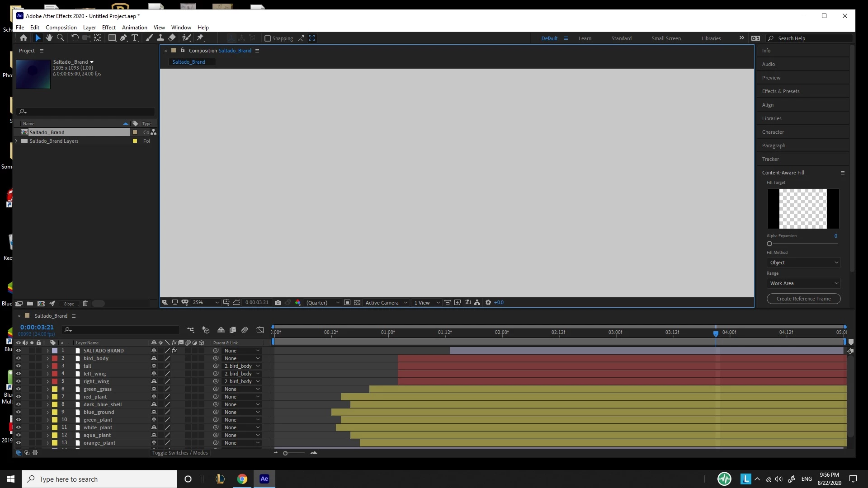Adjust the Alpha Expansion slider
Viewport: 868px width, 488px height.
click(769, 244)
